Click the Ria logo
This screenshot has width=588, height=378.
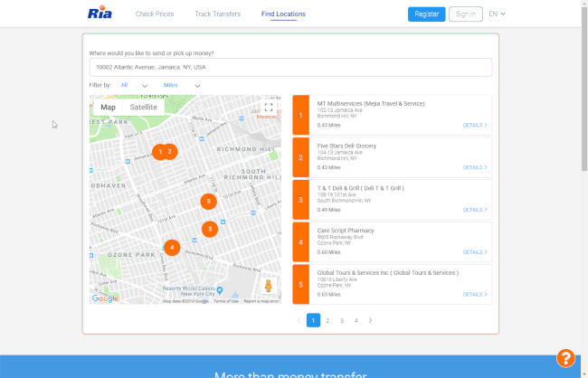pyautogui.click(x=100, y=13)
